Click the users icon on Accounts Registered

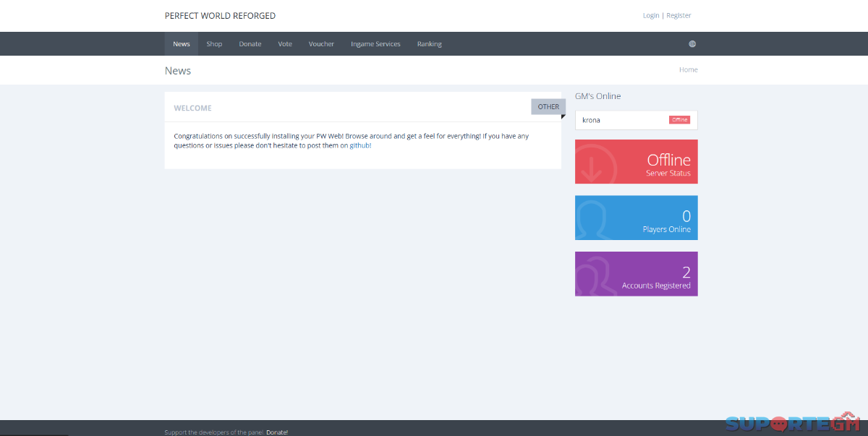595,276
